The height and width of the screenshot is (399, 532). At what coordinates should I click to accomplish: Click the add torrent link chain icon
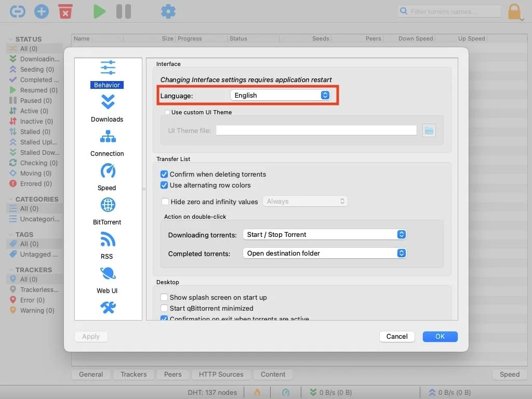pos(17,11)
